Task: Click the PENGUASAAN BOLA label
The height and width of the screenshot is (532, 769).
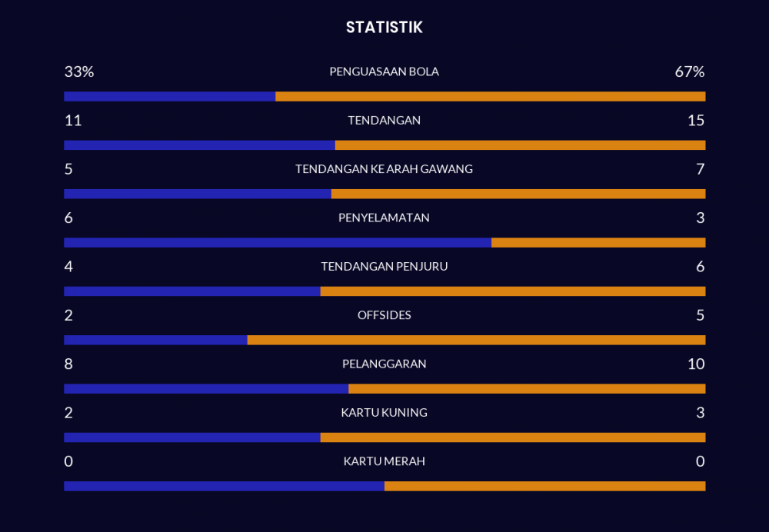Action: [x=384, y=71]
